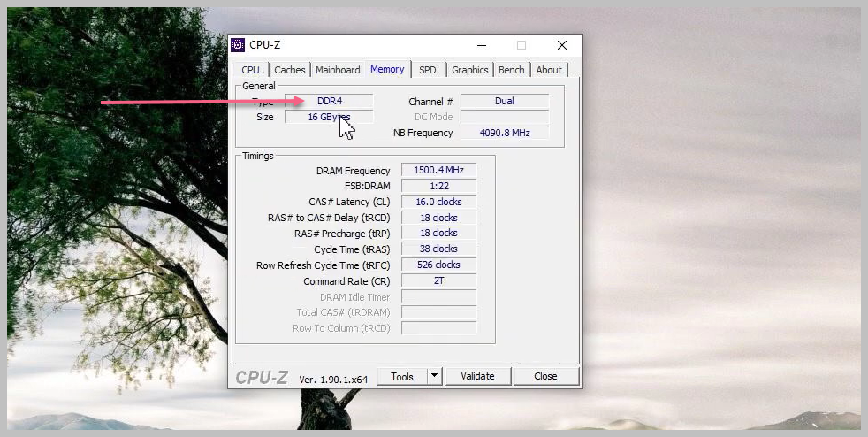This screenshot has height=437, width=868.
Task: Open the Graphics tab
Action: point(470,70)
